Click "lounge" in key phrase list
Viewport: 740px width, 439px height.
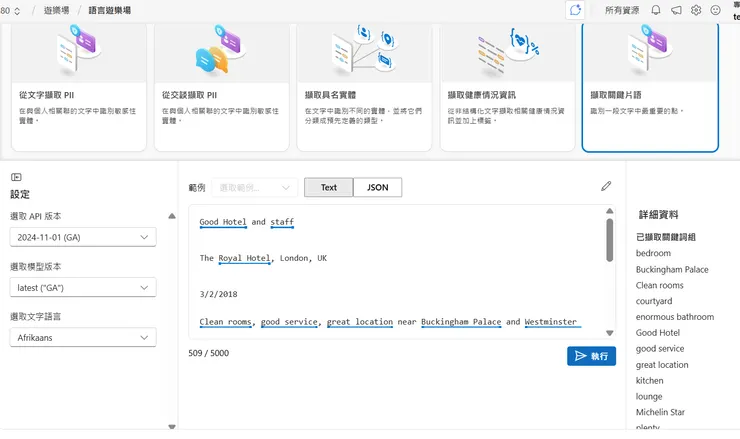tap(649, 397)
